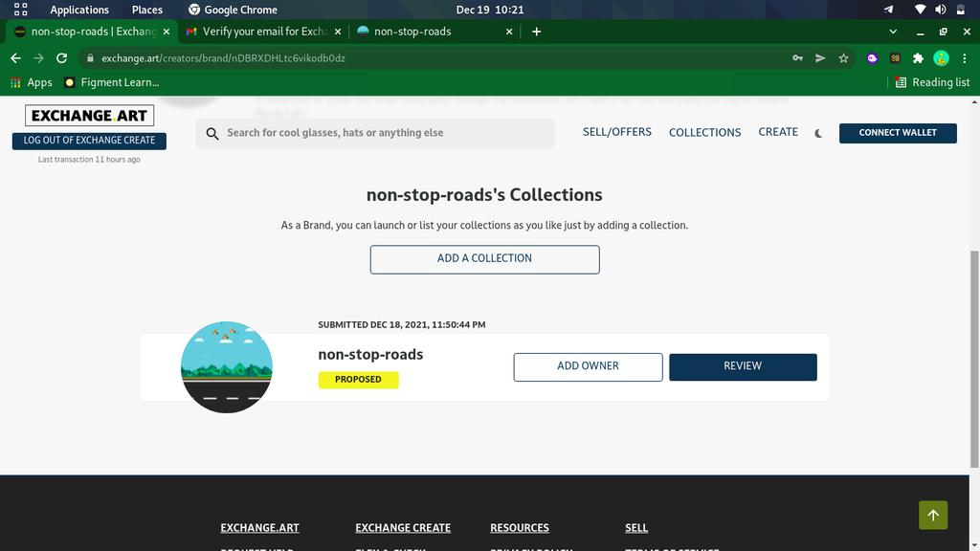980x551 pixels.
Task: Click the browser back arrow
Action: click(x=15, y=58)
